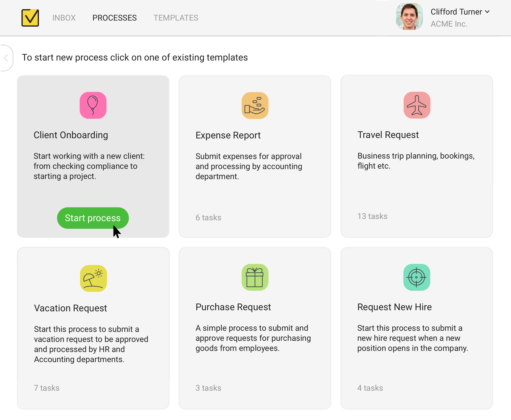Select the PROCESSES tab
Viewport: 511px width, 420px height.
pos(115,18)
